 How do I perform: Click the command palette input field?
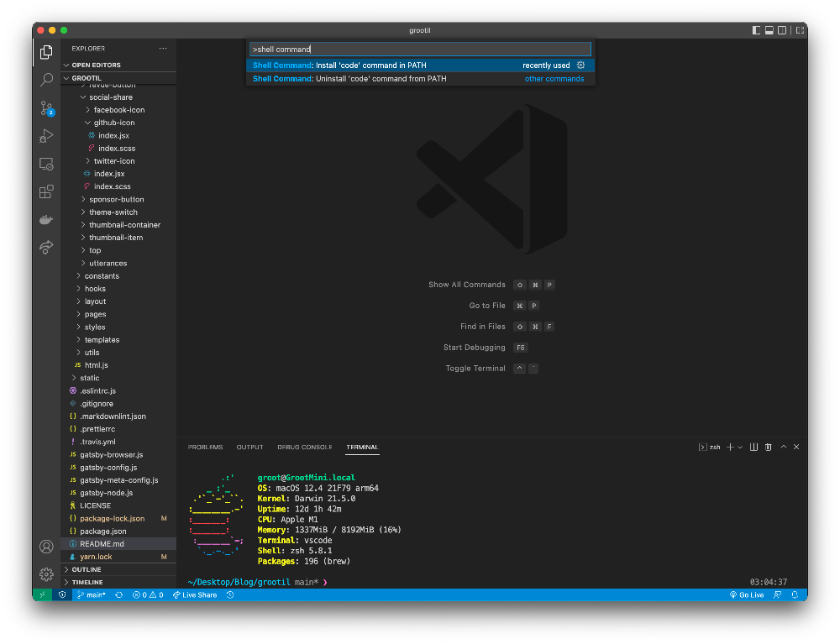(421, 50)
